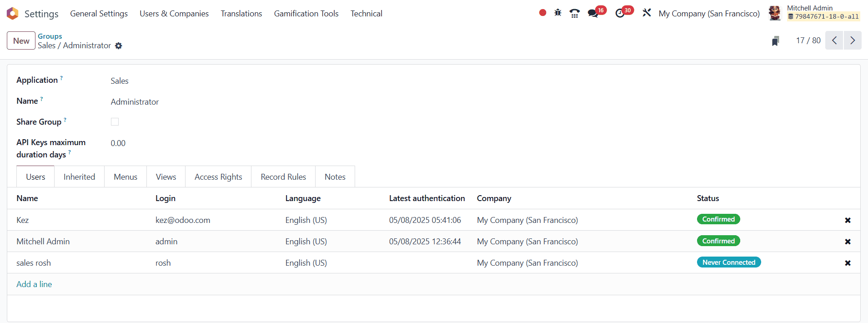Remove Mitchell Admin from the group
The height and width of the screenshot is (323, 868).
(848, 242)
